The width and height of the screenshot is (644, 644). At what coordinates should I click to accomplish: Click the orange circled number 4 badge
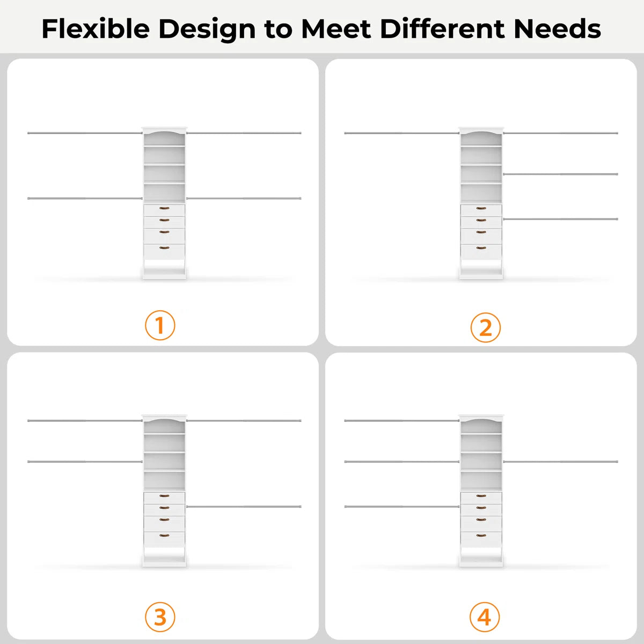[485, 617]
